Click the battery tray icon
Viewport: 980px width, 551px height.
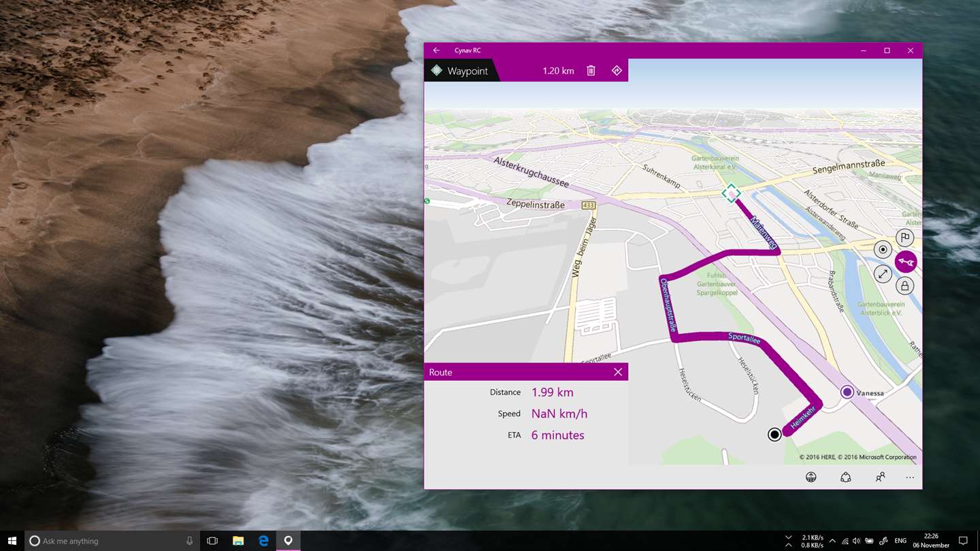pyautogui.click(x=869, y=541)
